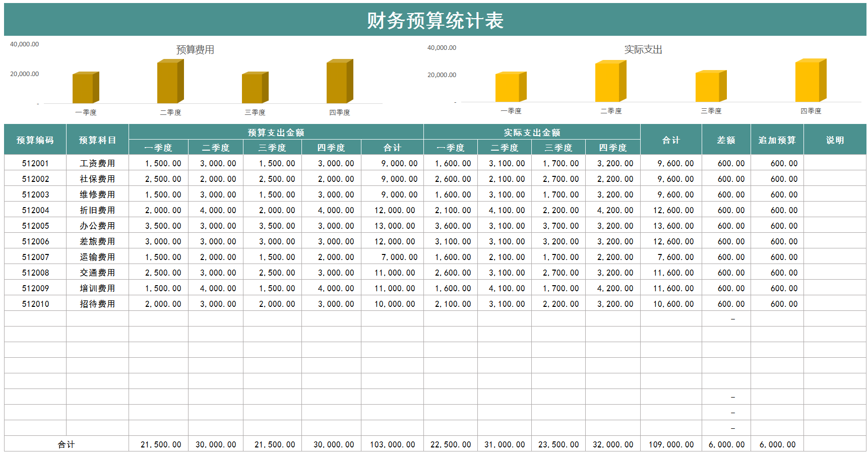Select the 办公费用 cell
This screenshot has width=868, height=454.
click(x=97, y=226)
